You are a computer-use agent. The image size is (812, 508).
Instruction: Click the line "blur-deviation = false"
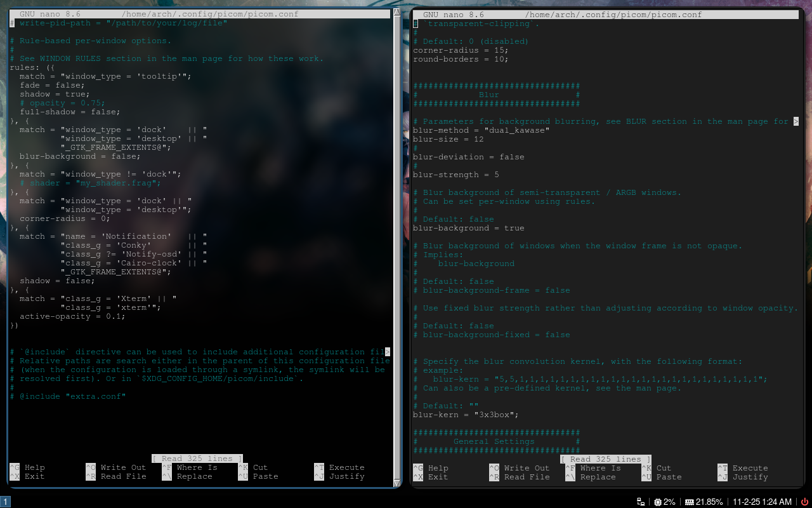[469, 157]
